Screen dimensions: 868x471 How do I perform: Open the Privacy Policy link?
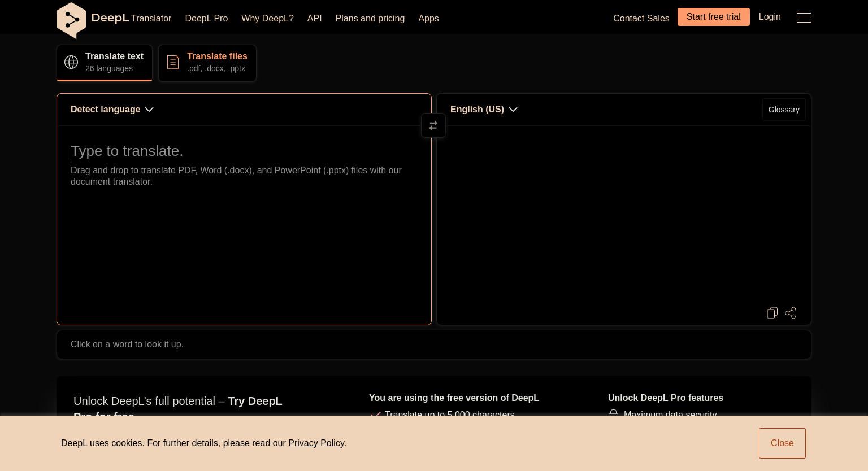point(316,443)
